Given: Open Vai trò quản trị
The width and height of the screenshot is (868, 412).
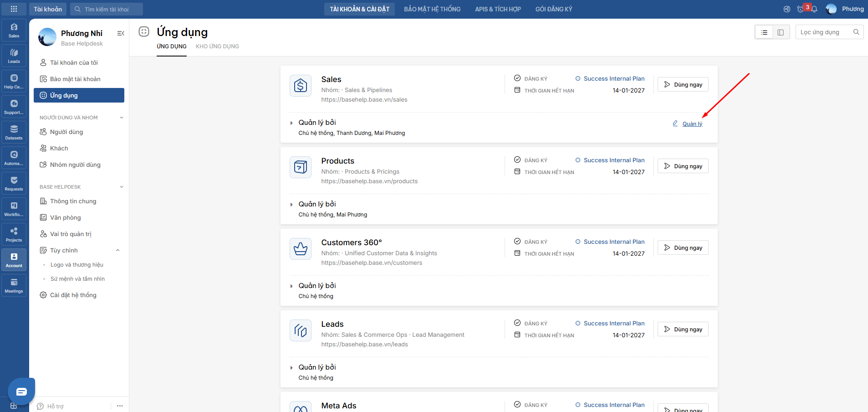Looking at the screenshot, I should (79, 234).
